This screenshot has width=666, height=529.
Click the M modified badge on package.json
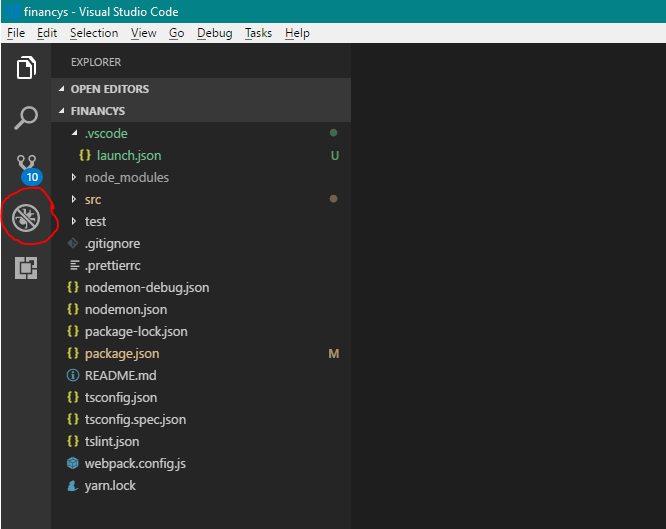tap(334, 354)
